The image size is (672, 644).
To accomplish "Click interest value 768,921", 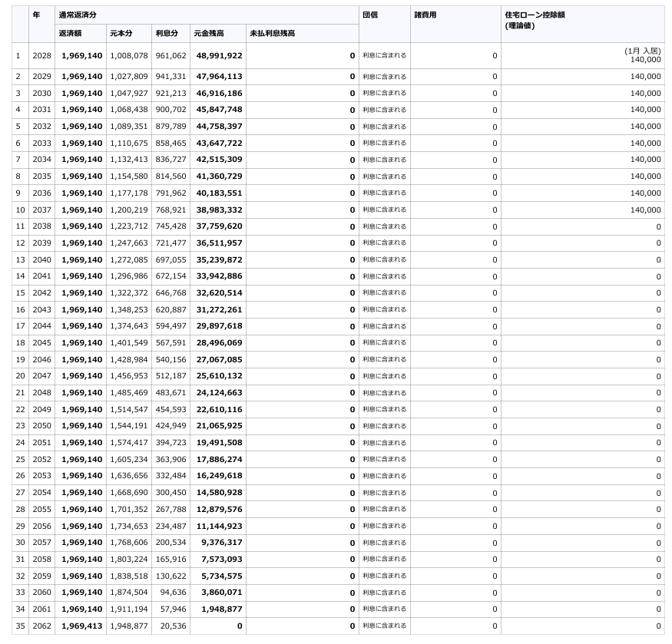I will [171, 210].
